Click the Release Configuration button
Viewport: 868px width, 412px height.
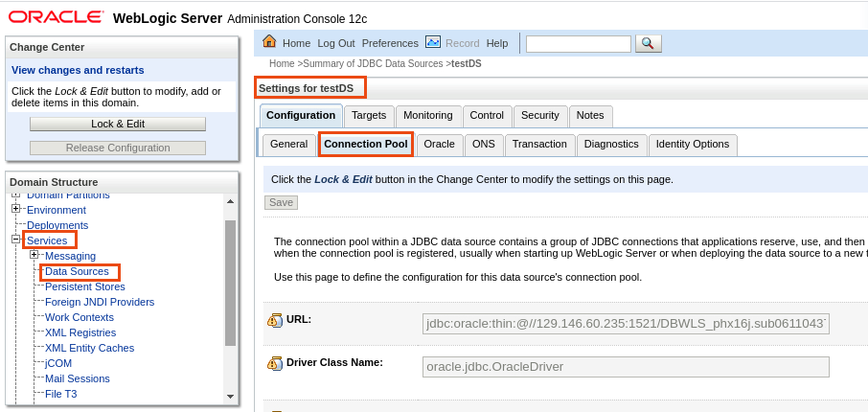(x=118, y=148)
